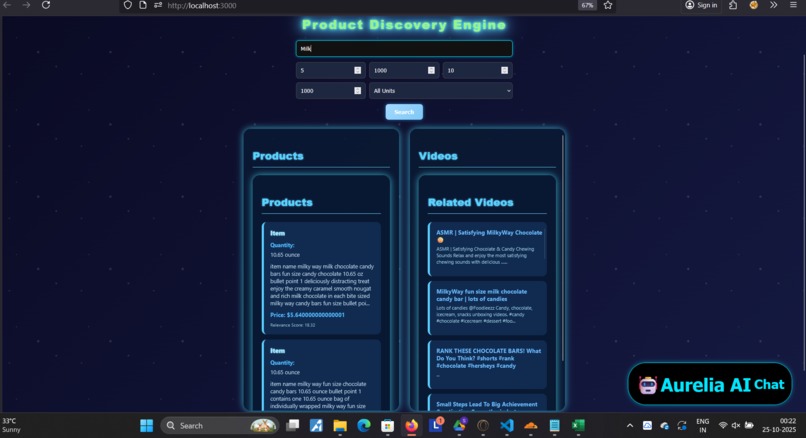Screen dimensions: 806x438
Task: Click the page info document icon in address bar
Action: point(143,5)
